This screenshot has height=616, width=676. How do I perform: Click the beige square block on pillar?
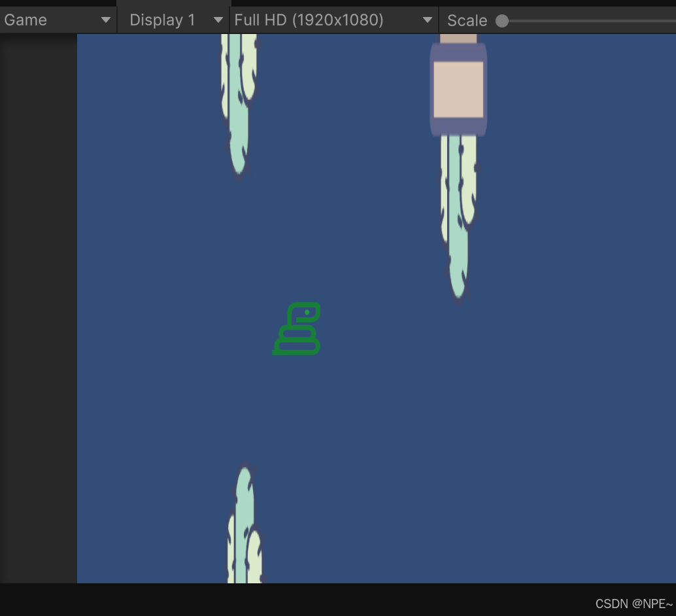click(458, 90)
